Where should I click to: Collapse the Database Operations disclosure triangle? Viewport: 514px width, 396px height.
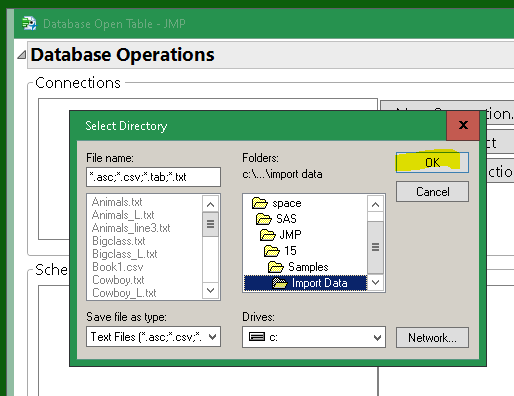(22, 55)
